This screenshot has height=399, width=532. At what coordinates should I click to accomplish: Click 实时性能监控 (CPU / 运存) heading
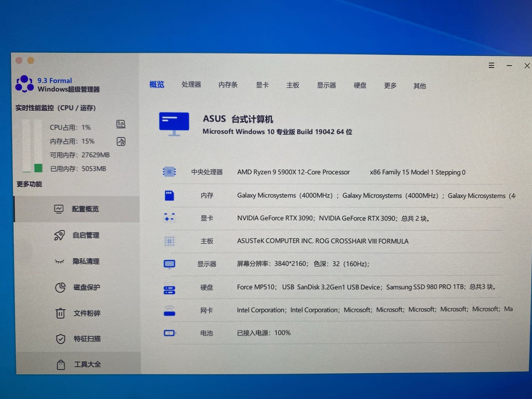[x=56, y=108]
